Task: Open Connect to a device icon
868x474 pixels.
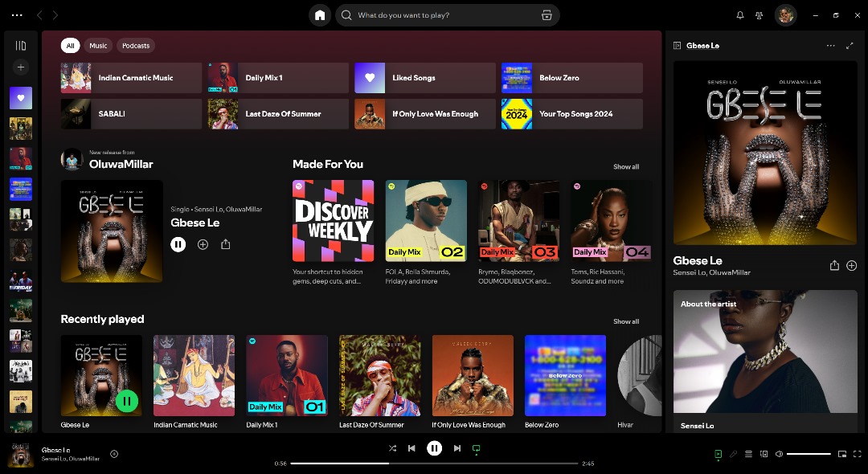Action: 764,454
